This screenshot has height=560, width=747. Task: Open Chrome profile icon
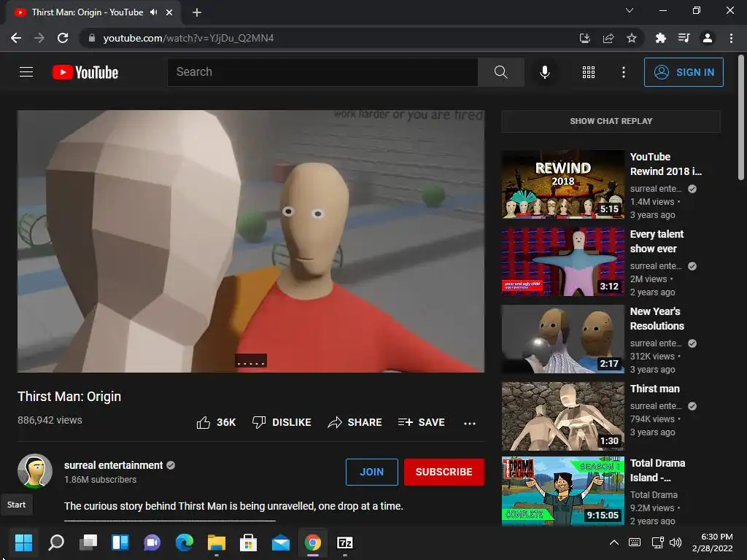click(x=708, y=38)
